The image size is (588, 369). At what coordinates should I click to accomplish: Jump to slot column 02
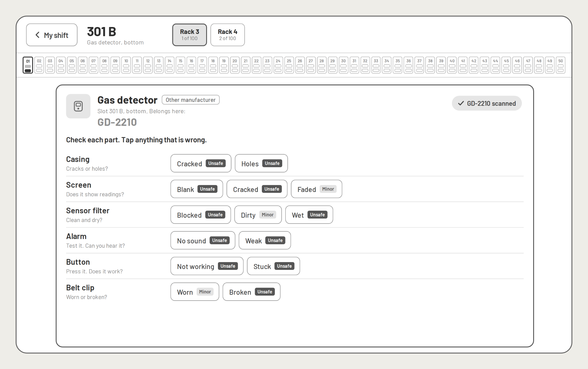39,65
